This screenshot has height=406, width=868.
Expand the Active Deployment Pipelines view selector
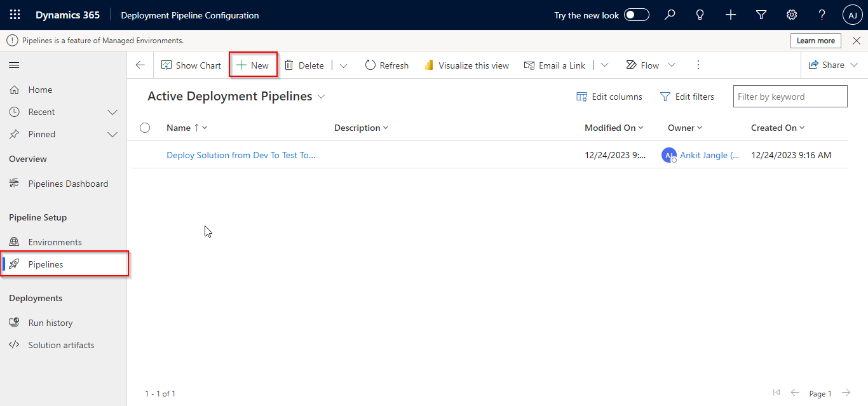coord(322,97)
